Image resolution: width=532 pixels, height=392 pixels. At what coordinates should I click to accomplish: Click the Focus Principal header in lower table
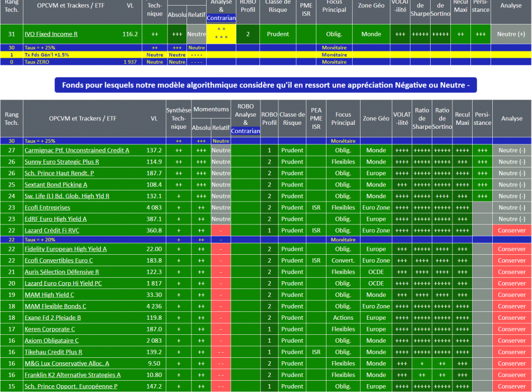click(x=343, y=119)
